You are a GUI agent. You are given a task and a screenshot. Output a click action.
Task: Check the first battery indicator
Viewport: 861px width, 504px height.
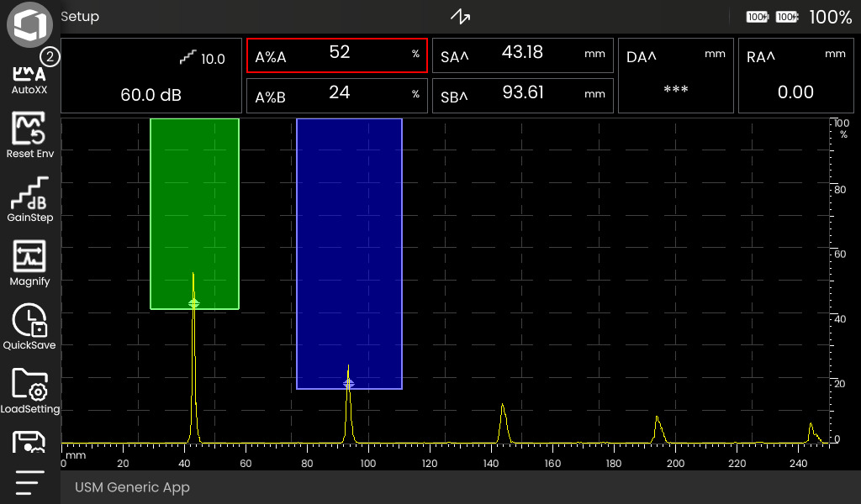tap(758, 17)
